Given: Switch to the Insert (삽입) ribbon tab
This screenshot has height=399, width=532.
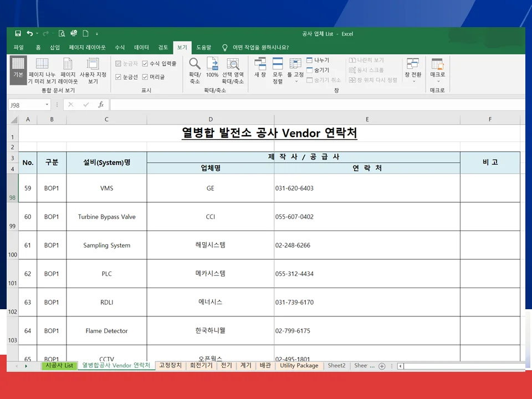Looking at the screenshot, I should click(x=55, y=48).
